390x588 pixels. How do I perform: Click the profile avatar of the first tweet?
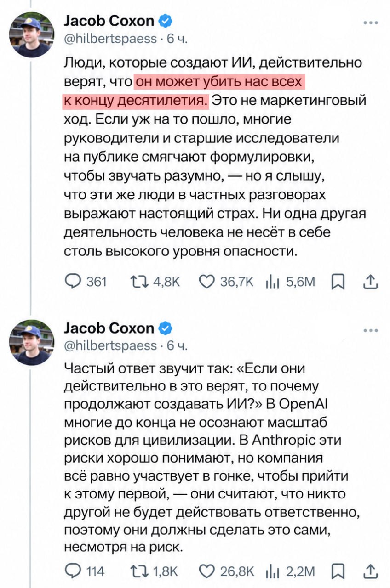[32, 35]
